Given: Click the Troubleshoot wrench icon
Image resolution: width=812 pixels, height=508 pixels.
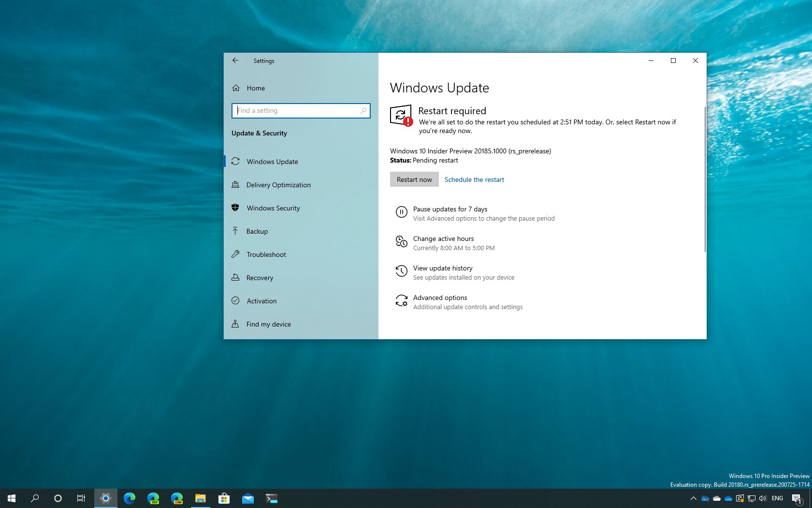Looking at the screenshot, I should 235,254.
